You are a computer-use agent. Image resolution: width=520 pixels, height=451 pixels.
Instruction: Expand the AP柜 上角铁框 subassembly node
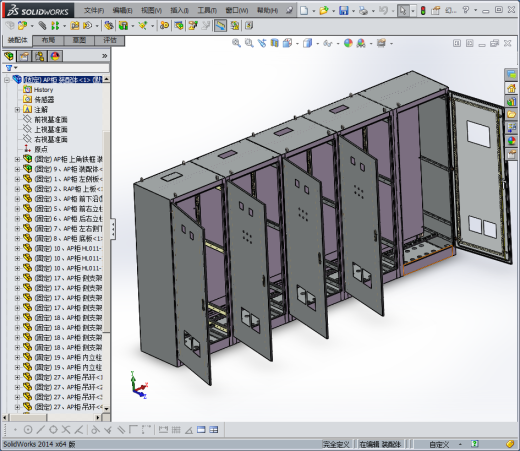[x=17, y=159]
